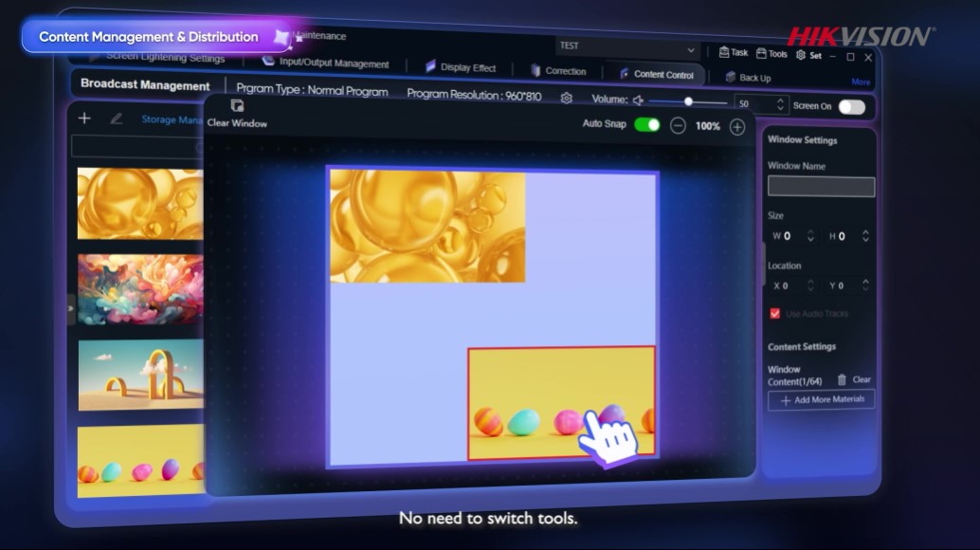Turn on the Screen On switch

pyautogui.click(x=852, y=107)
